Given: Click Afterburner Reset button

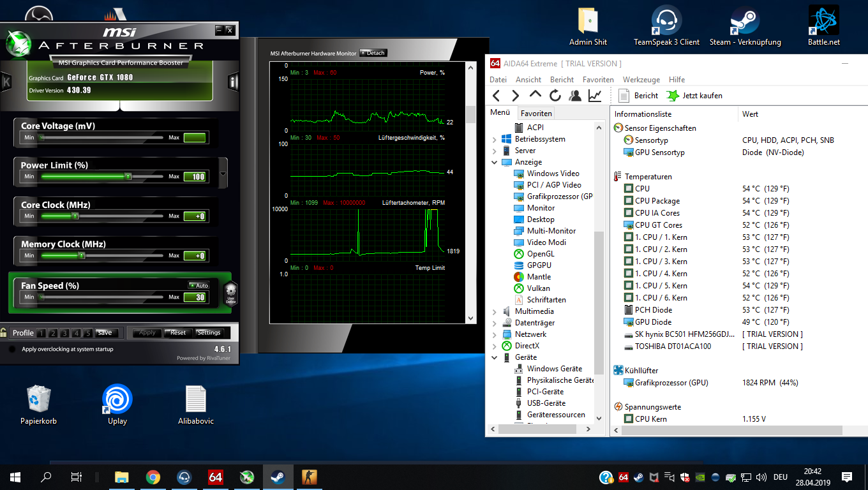Looking at the screenshot, I should coord(178,332).
